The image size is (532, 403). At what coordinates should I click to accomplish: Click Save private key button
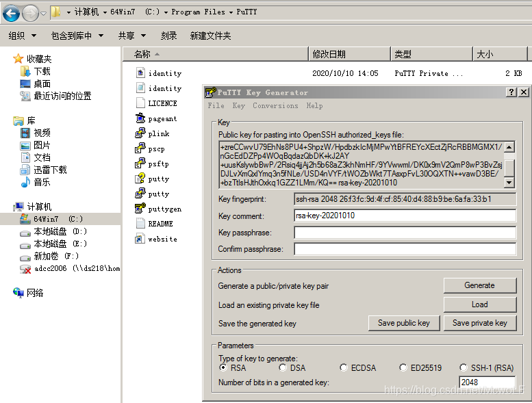pyautogui.click(x=480, y=323)
